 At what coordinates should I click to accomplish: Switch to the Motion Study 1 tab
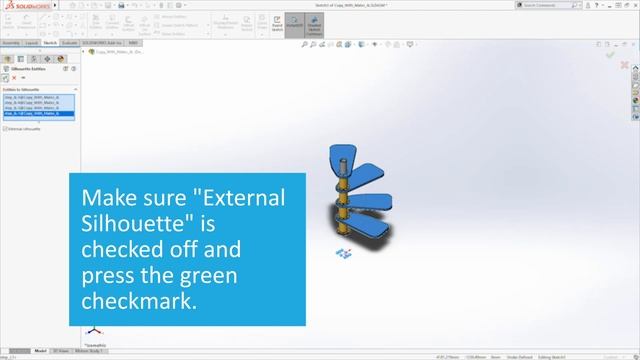(x=89, y=351)
